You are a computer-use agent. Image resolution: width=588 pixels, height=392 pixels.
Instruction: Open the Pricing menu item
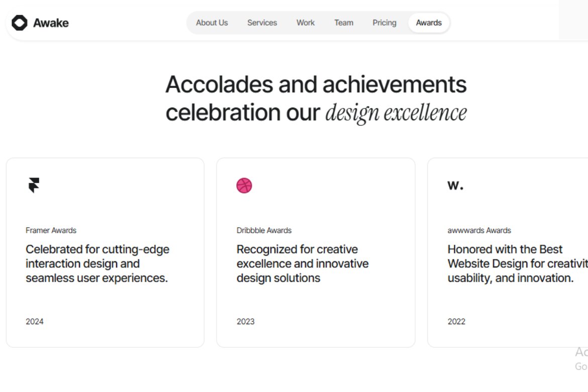pyautogui.click(x=384, y=23)
